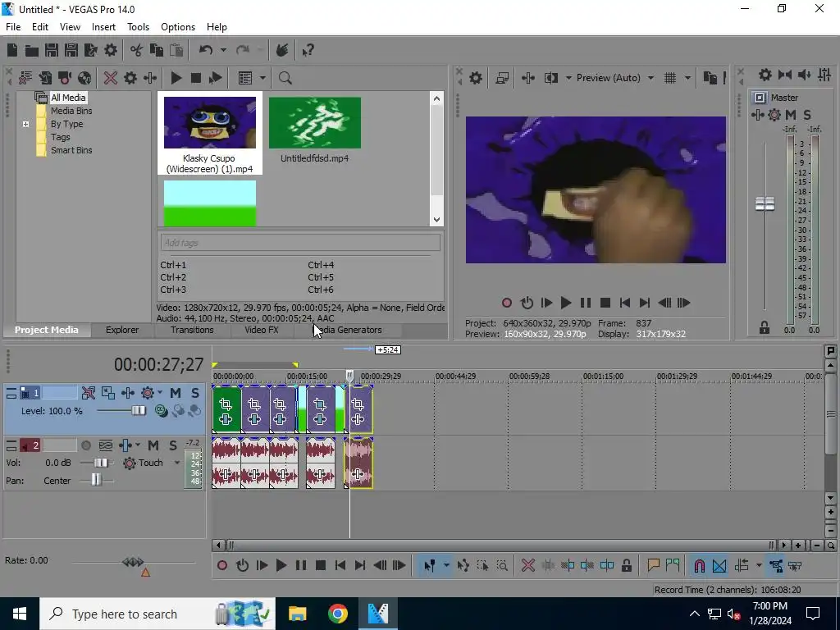Image resolution: width=840 pixels, height=630 pixels.
Task: Switch to the Video FX tab
Action: (x=262, y=330)
